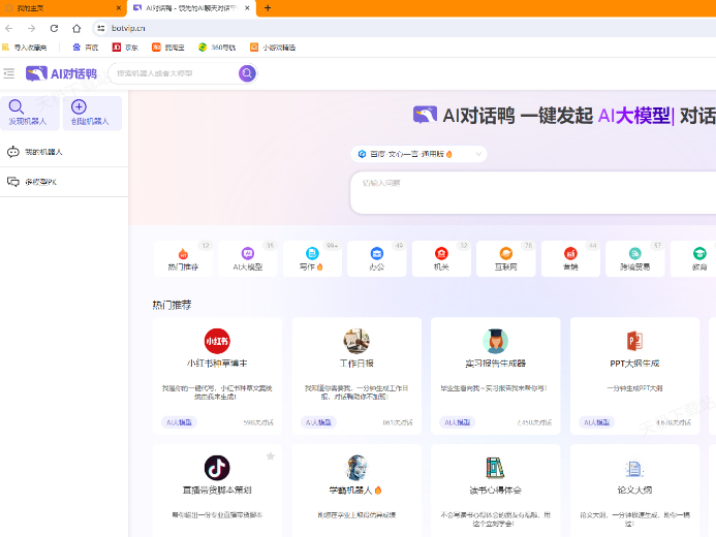The width and height of the screenshot is (716, 537).
Task: Click the 工作日报 card title
Action: pyautogui.click(x=357, y=363)
